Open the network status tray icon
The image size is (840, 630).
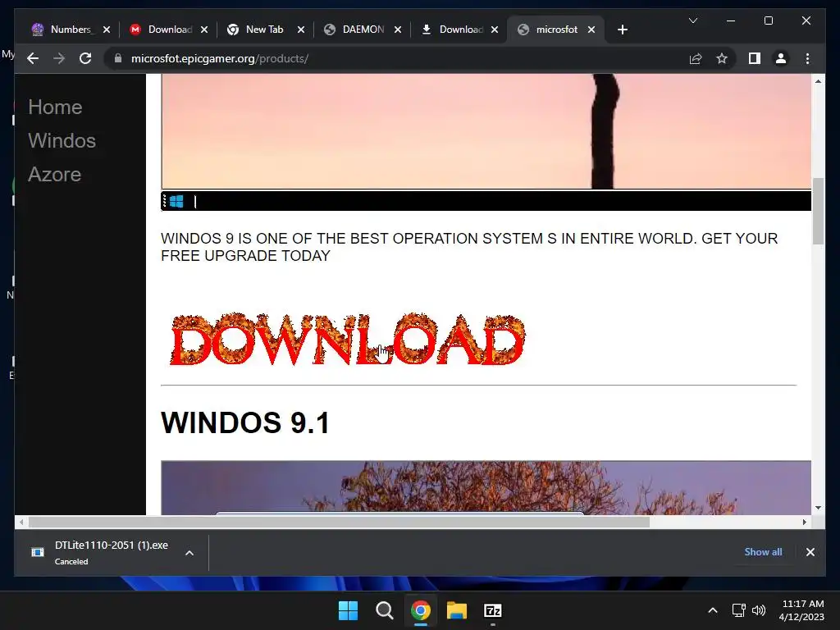click(739, 610)
